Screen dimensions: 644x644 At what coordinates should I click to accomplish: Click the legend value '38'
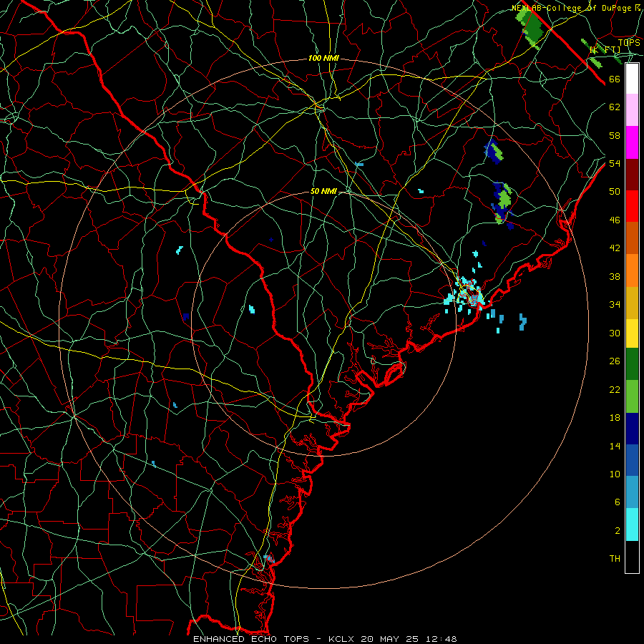(615, 276)
